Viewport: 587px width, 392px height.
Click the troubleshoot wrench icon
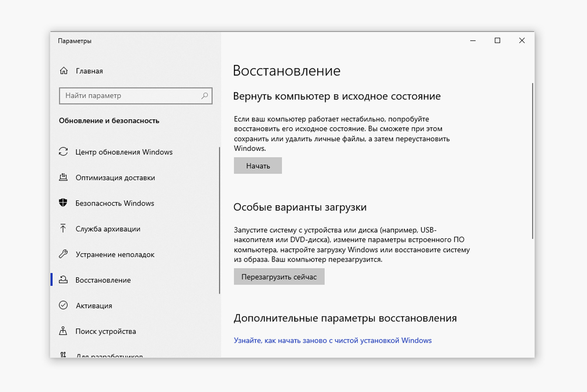[x=63, y=254]
